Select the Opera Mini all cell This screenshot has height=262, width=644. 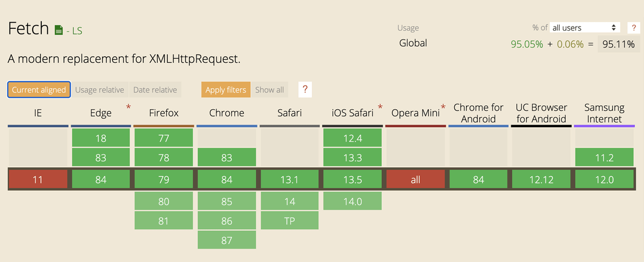(415, 179)
